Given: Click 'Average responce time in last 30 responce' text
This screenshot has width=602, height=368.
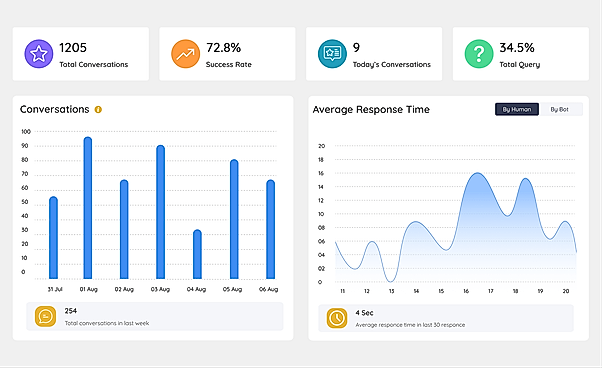Looking at the screenshot, I should (x=410, y=325).
